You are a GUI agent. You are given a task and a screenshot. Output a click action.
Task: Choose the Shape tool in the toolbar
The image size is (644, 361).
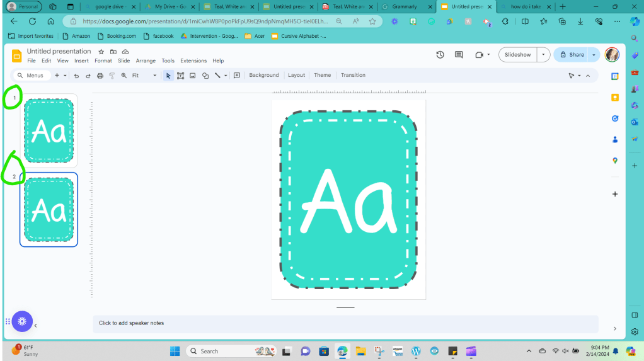[205, 76]
